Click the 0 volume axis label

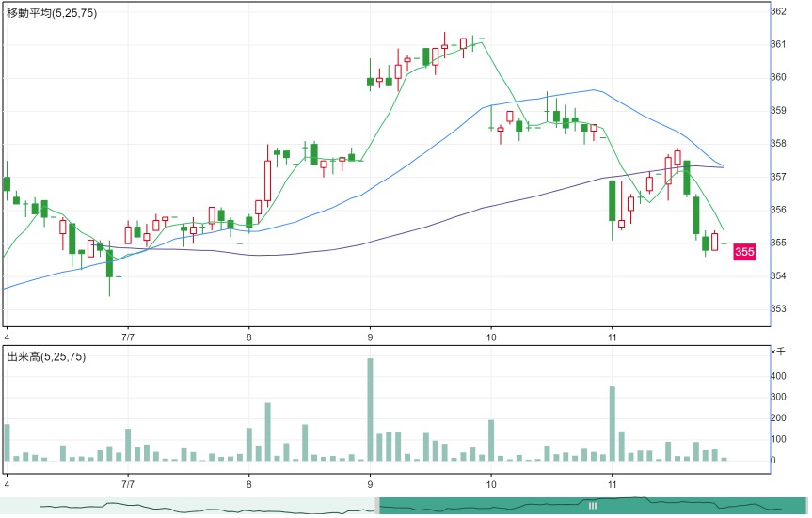pyautogui.click(x=773, y=461)
